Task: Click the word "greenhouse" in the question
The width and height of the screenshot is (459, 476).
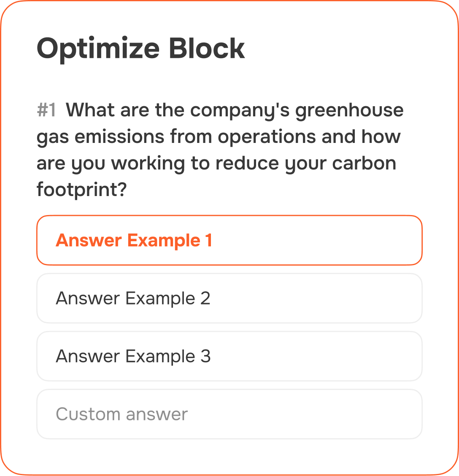Action: pyautogui.click(x=349, y=110)
